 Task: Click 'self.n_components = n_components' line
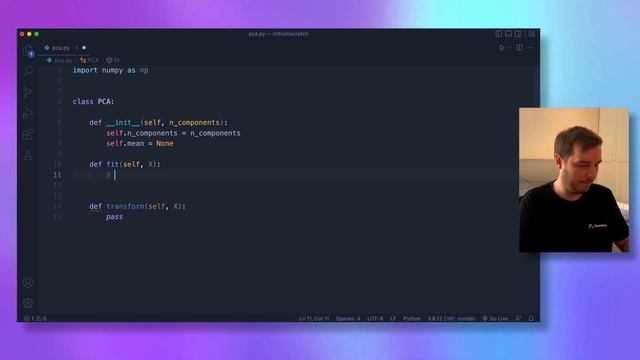click(x=173, y=133)
